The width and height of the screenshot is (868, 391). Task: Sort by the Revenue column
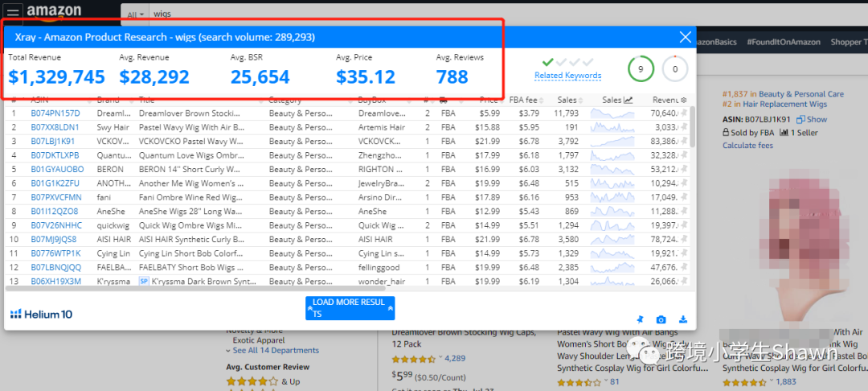point(665,101)
